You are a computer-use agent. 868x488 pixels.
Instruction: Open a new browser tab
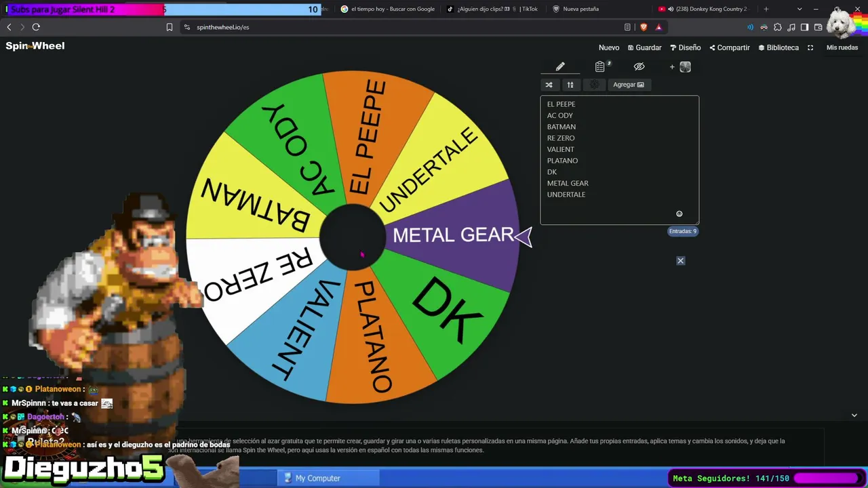click(766, 9)
